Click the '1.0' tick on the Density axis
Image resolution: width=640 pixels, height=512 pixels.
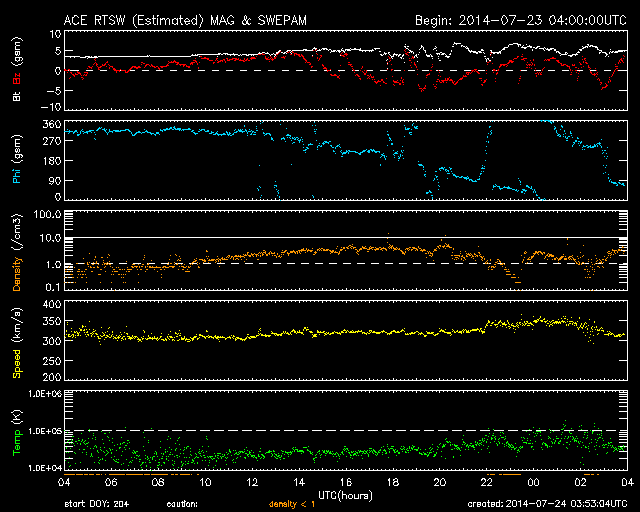pyautogui.click(x=53, y=265)
